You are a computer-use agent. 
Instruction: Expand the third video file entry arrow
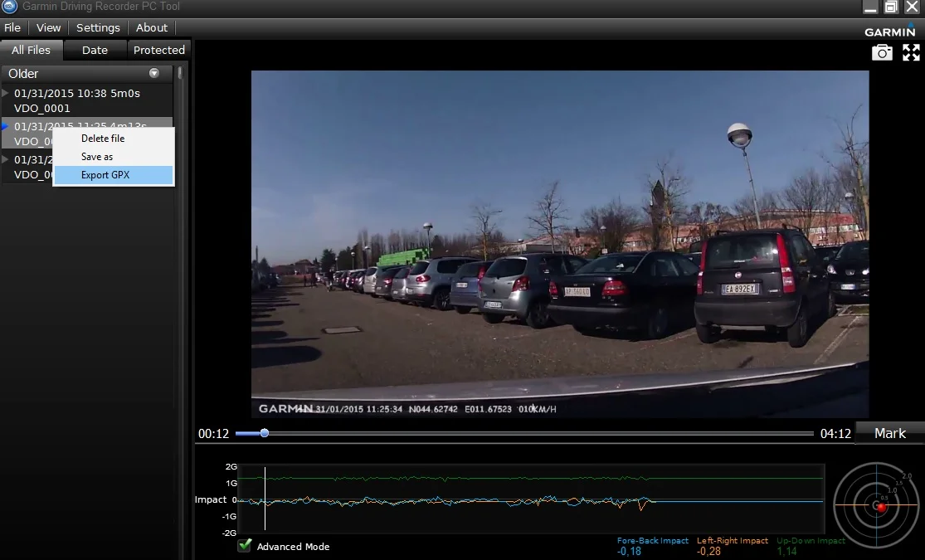[6, 159]
